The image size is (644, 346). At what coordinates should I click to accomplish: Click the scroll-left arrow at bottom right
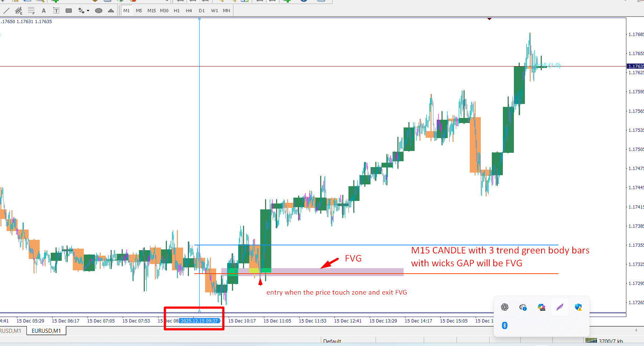[x=636, y=330]
